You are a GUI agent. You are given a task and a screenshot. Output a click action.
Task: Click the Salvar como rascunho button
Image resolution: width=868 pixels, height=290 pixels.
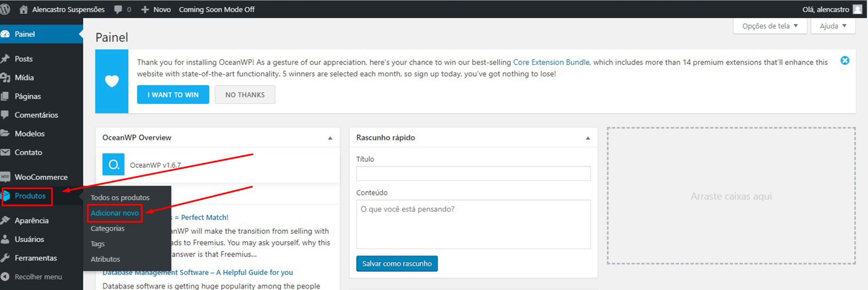tap(397, 263)
